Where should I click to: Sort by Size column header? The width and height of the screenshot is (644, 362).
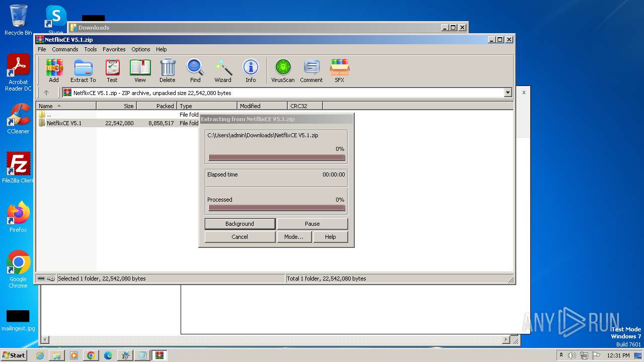pyautogui.click(x=116, y=106)
